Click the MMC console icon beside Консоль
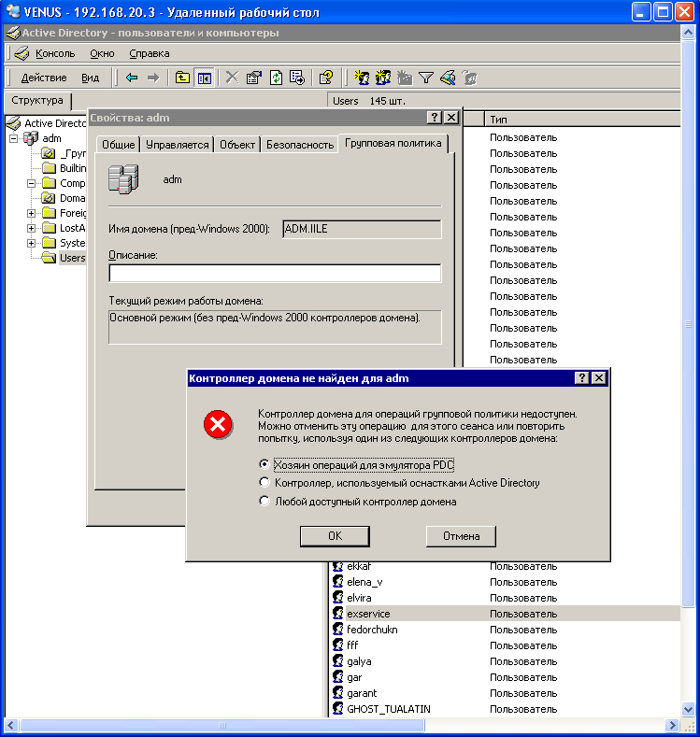Image resolution: width=700 pixels, height=737 pixels. click(x=21, y=53)
